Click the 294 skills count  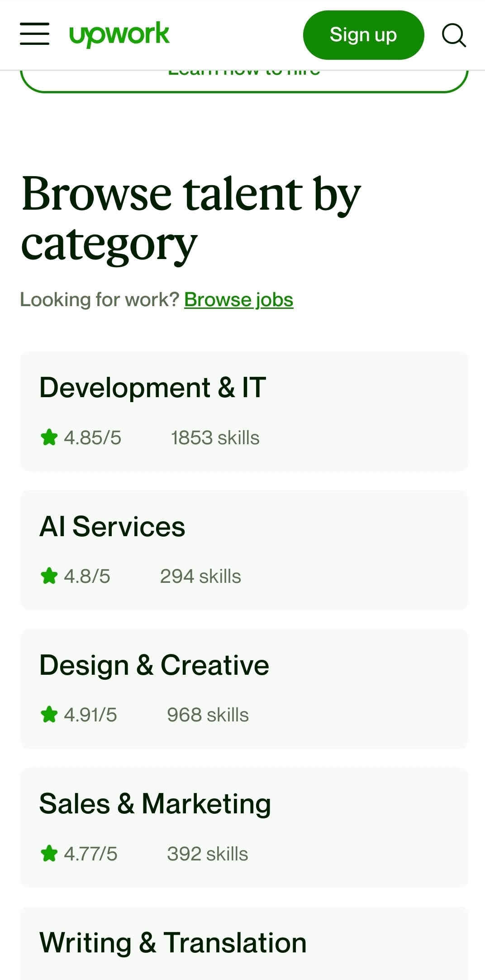[x=200, y=576]
